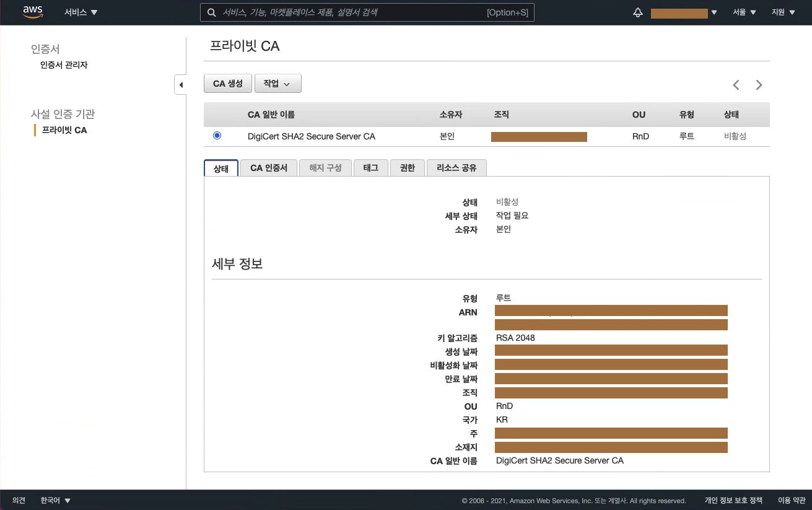
Task: Switch to the 태그 tab
Action: click(x=370, y=168)
